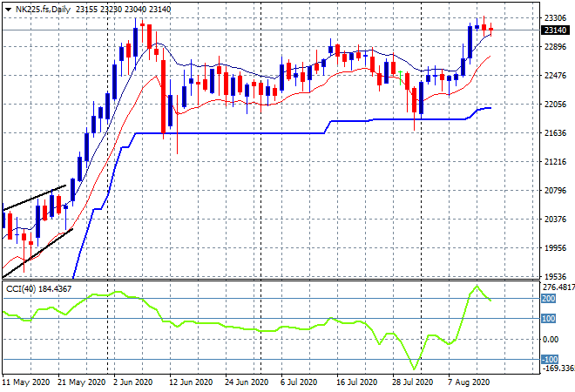This screenshot has height=392, width=575.
Task: Click the 21 May 2020 date label
Action: coord(81,382)
